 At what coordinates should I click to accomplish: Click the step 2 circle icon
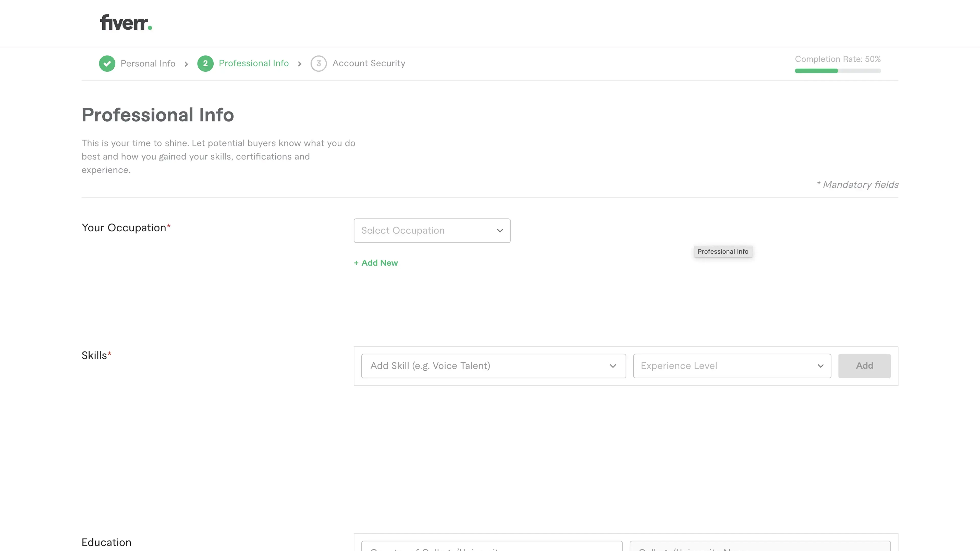[x=205, y=64]
